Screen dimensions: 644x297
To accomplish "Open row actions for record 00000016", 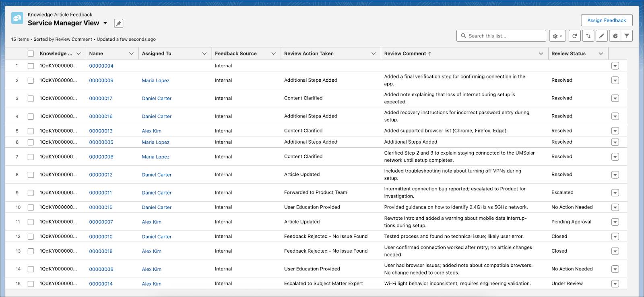I will [615, 116].
